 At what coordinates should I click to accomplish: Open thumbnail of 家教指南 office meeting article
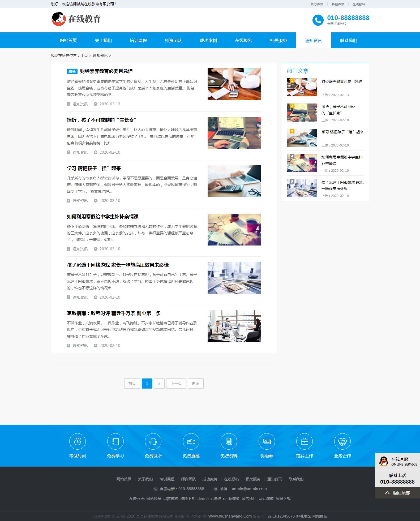point(234,326)
